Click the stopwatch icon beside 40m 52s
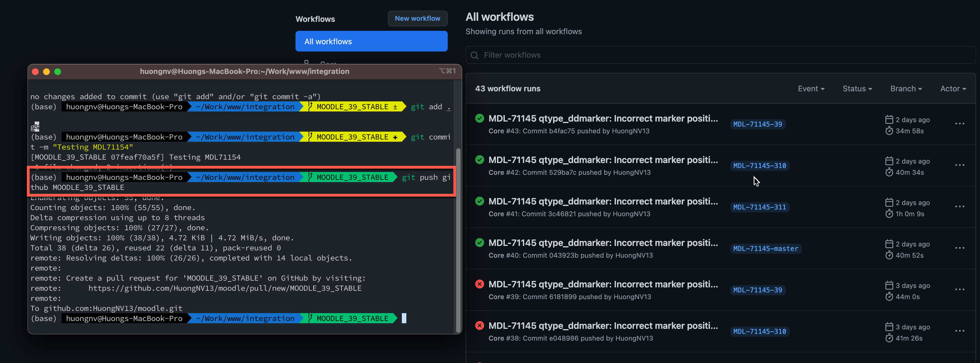Image resolution: width=980 pixels, height=363 pixels. 889,256
